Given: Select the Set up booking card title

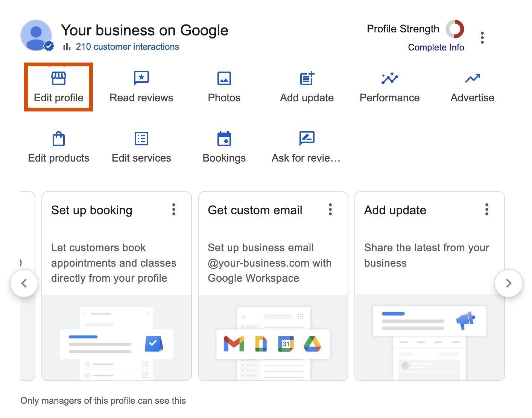Looking at the screenshot, I should 92,210.
